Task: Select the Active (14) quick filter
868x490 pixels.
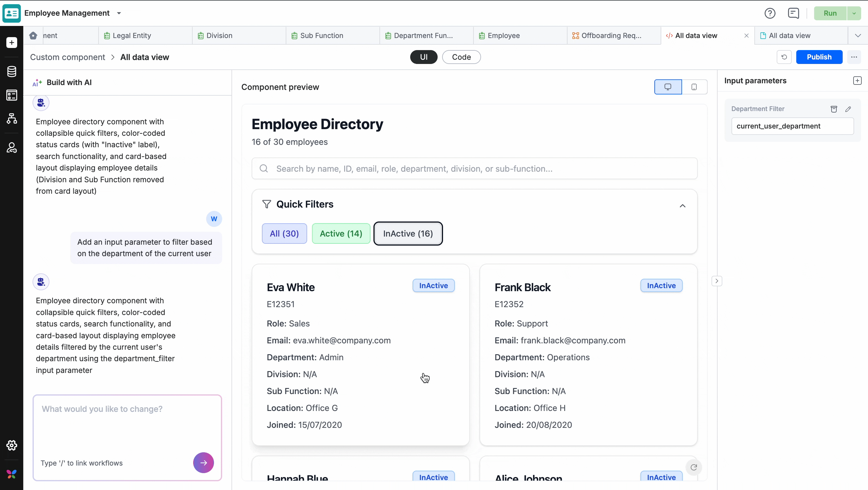Action: coord(341,233)
